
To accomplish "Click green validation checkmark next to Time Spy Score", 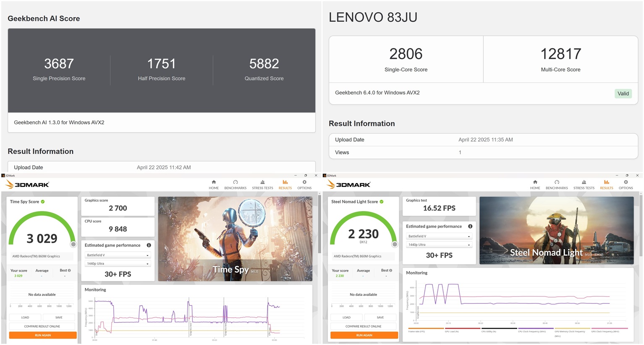I will 43,202.
